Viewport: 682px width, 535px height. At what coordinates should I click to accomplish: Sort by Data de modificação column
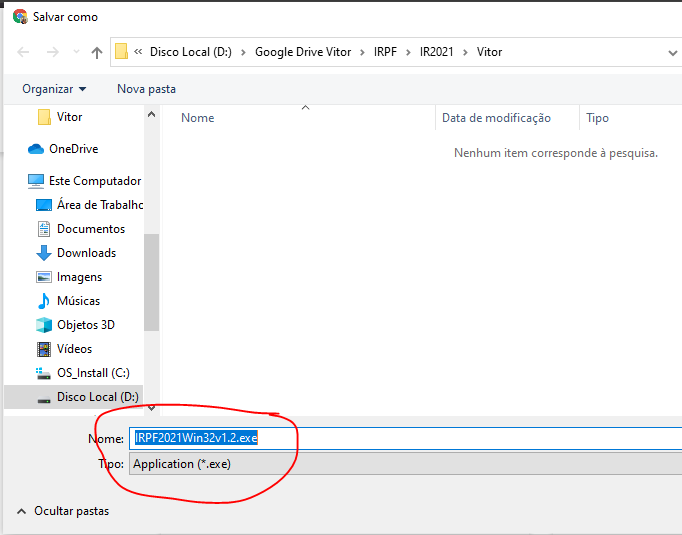tap(496, 118)
